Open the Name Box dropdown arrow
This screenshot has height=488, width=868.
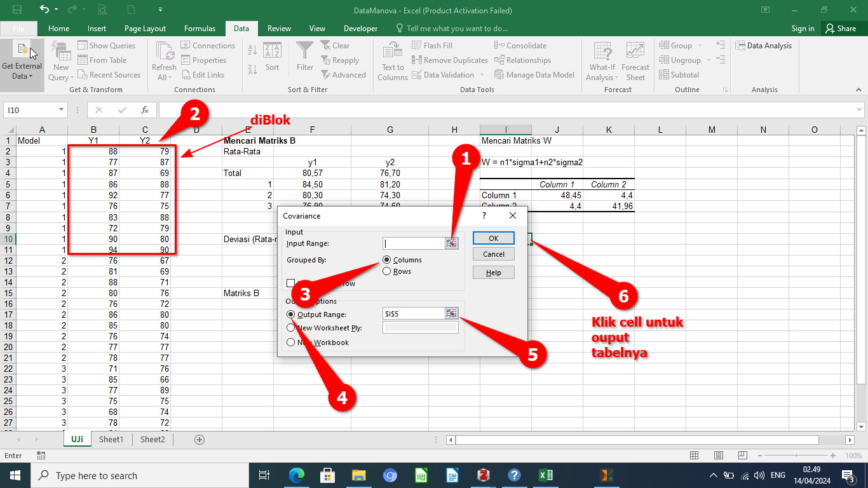click(62, 110)
